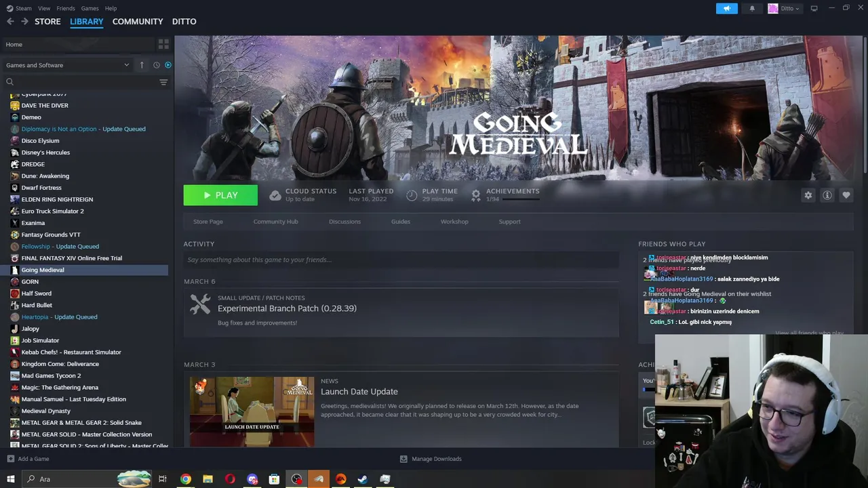Switch to Big Picture mode icon

coord(814,8)
